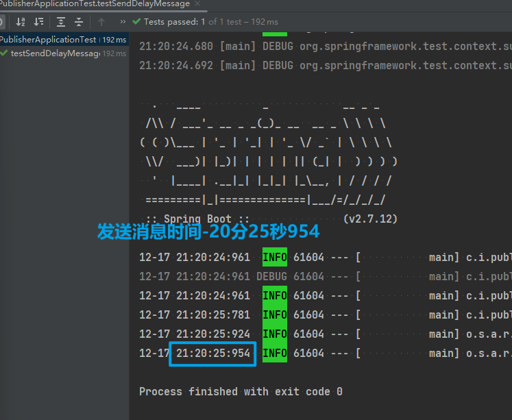Expand all test results
Image resolution: width=512 pixels, height=420 pixels.
(62, 22)
